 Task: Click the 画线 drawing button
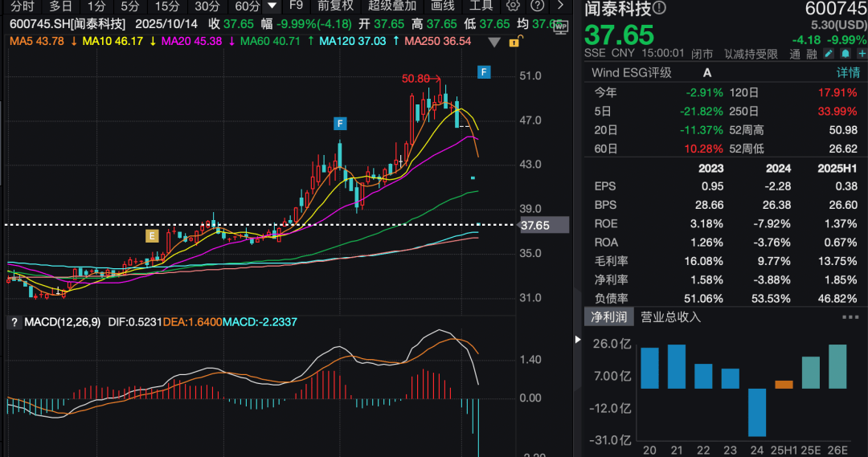[443, 6]
